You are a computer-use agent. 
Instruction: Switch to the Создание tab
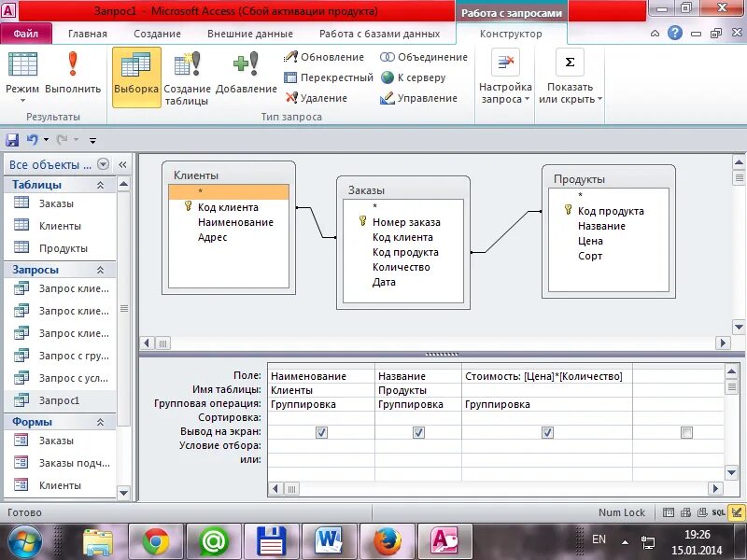(157, 34)
